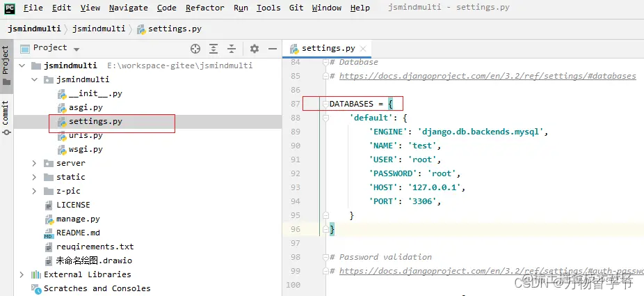This screenshot has height=296, width=644.
Task: Click Expand All icon in Project panel
Action: point(214,49)
